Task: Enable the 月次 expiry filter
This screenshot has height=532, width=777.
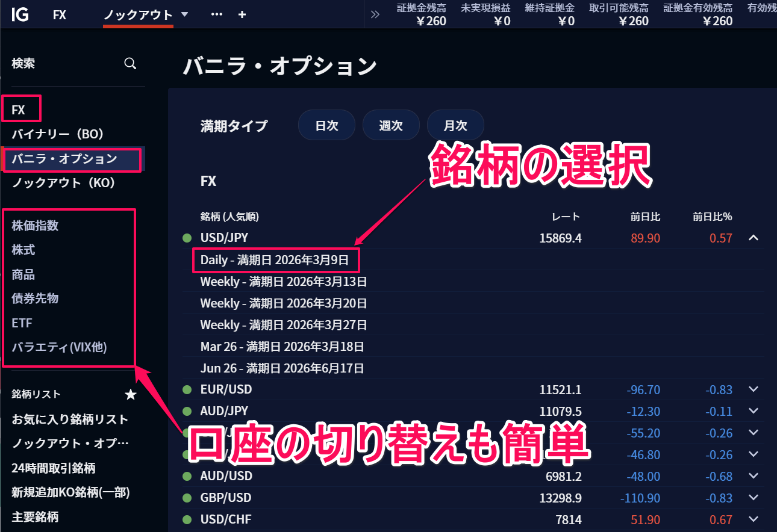Action: pyautogui.click(x=455, y=125)
